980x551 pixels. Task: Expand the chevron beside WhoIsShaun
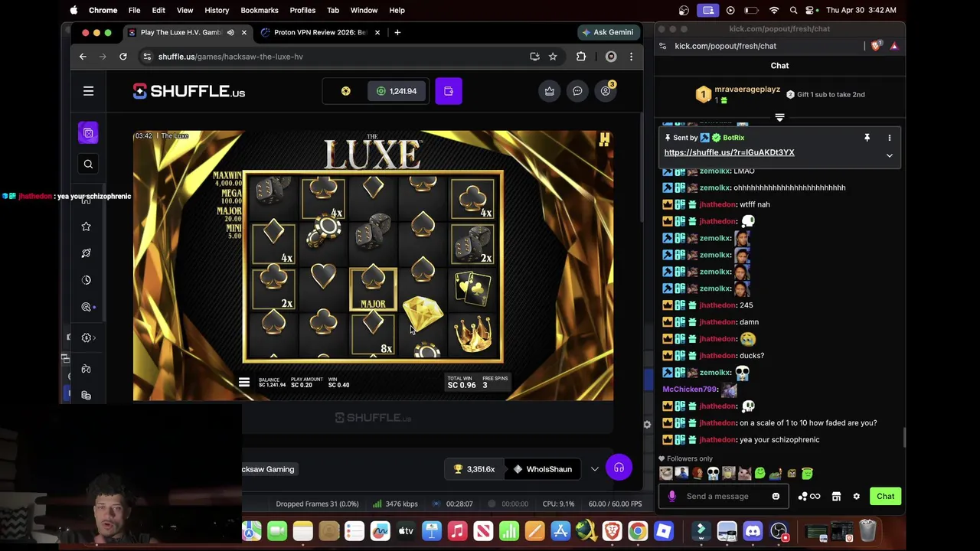(595, 469)
